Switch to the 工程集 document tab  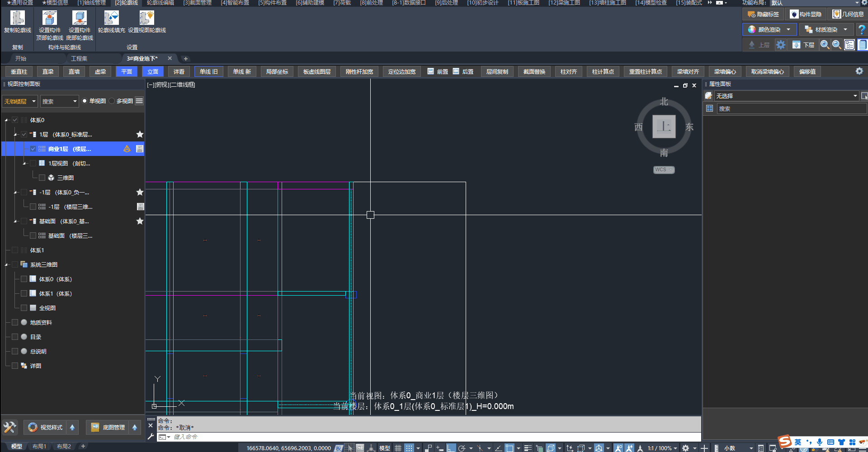point(79,59)
